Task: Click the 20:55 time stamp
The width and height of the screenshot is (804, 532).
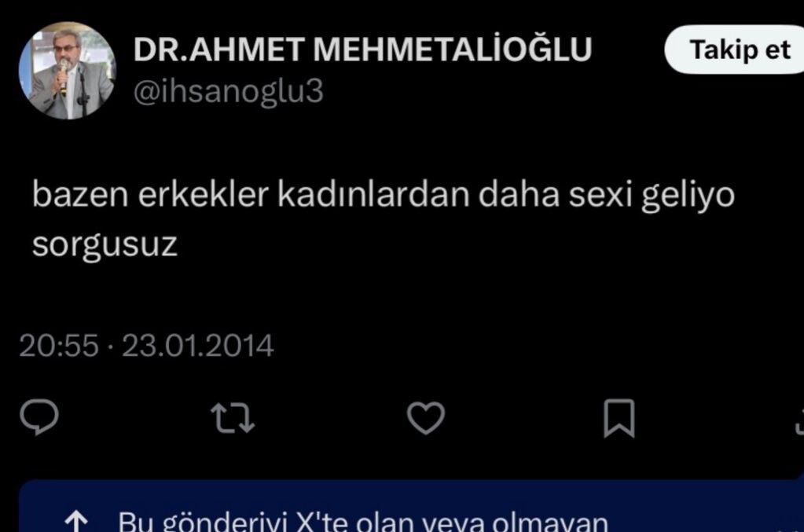Action: point(58,346)
